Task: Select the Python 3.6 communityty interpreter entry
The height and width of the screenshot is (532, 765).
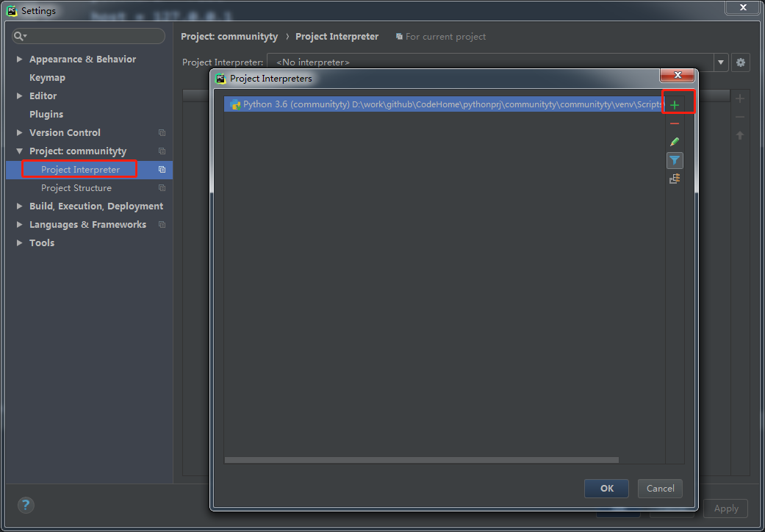Action: (x=441, y=104)
